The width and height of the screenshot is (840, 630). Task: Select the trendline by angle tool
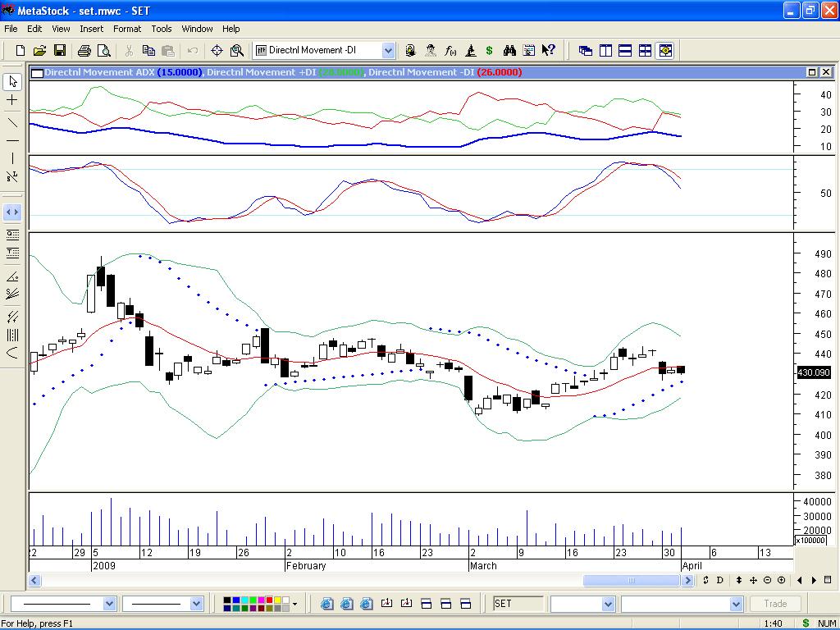[x=12, y=276]
